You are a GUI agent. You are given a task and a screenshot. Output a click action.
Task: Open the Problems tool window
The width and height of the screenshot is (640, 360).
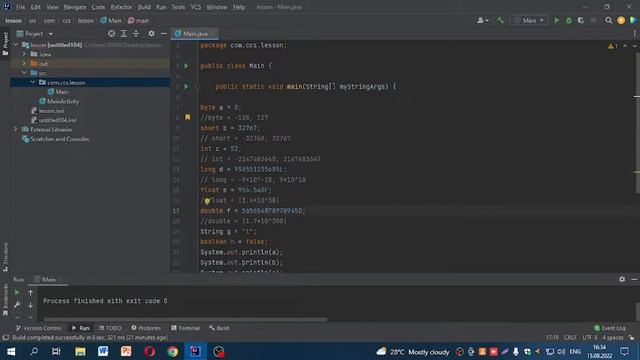[x=146, y=328]
